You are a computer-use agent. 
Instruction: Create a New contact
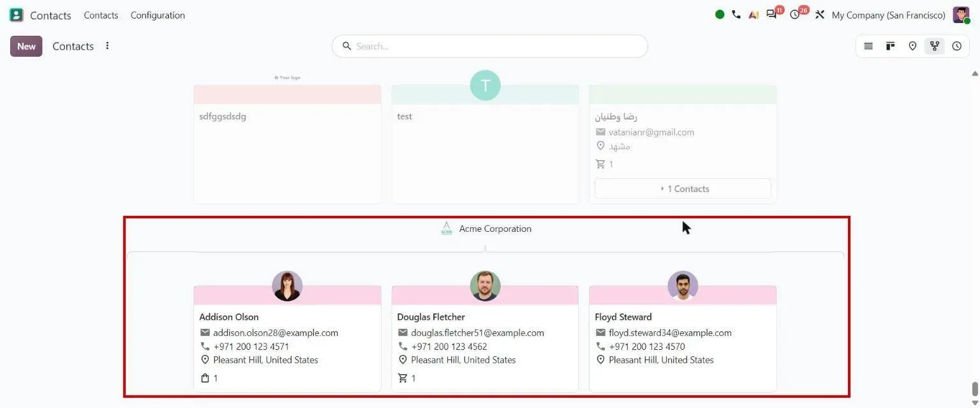(x=26, y=46)
